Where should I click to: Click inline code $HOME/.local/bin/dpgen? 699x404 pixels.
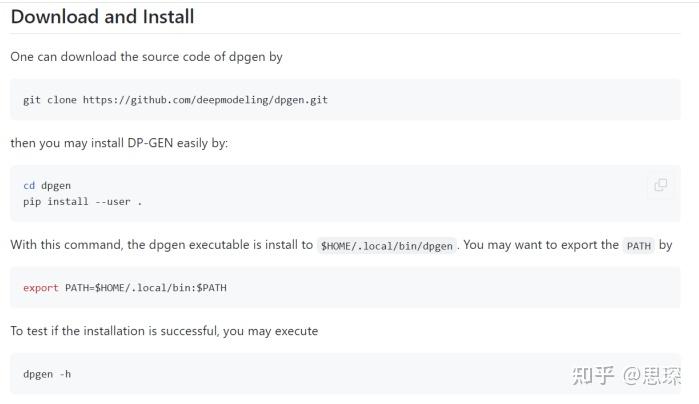tap(387, 246)
